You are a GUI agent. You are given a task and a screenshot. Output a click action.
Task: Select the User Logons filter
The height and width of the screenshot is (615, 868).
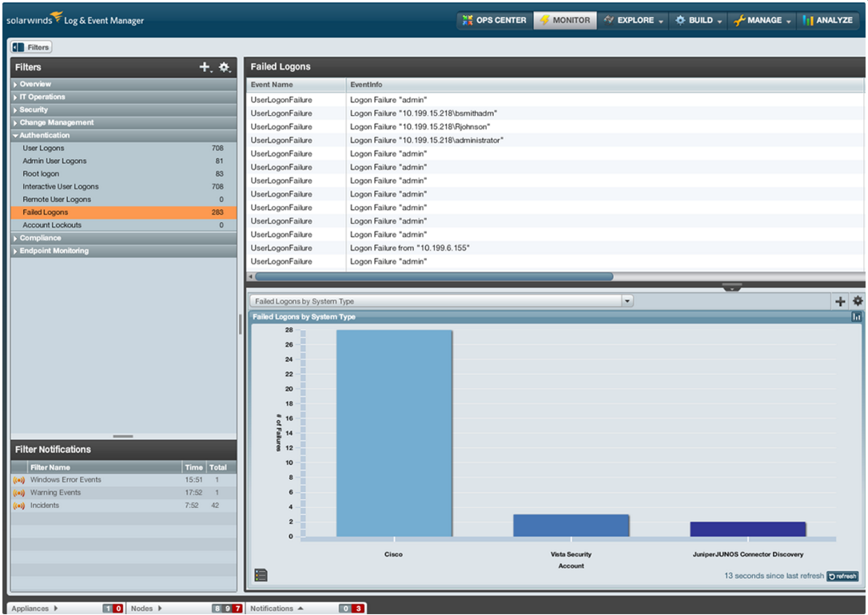coord(123,149)
